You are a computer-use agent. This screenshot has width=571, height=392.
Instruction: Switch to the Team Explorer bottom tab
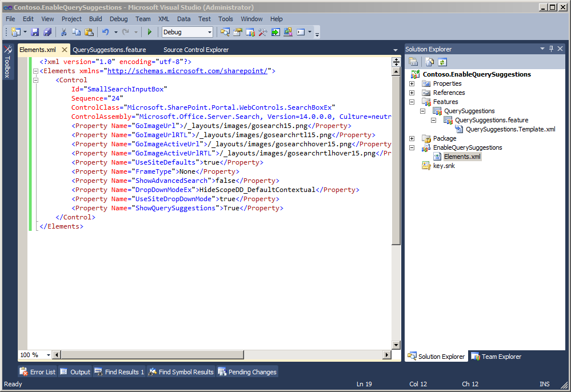pos(497,357)
